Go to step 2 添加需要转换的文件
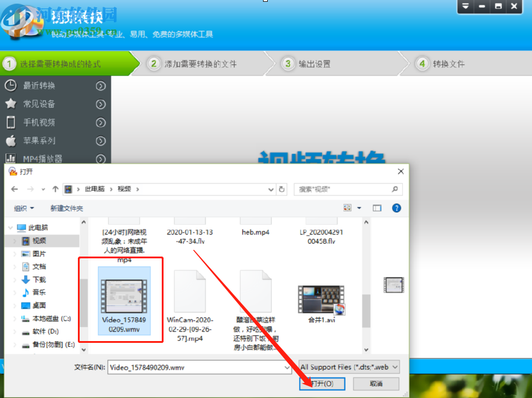 tap(204, 64)
